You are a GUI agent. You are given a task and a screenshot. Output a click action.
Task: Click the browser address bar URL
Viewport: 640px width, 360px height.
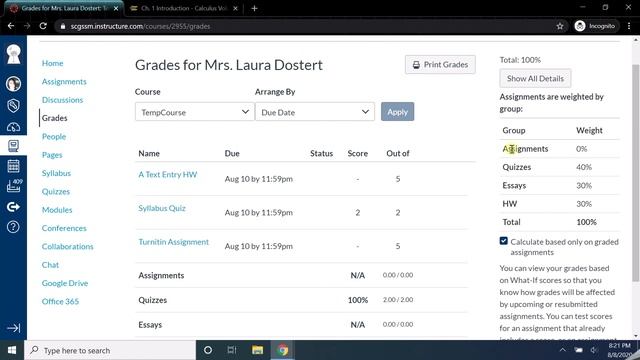tap(140, 26)
